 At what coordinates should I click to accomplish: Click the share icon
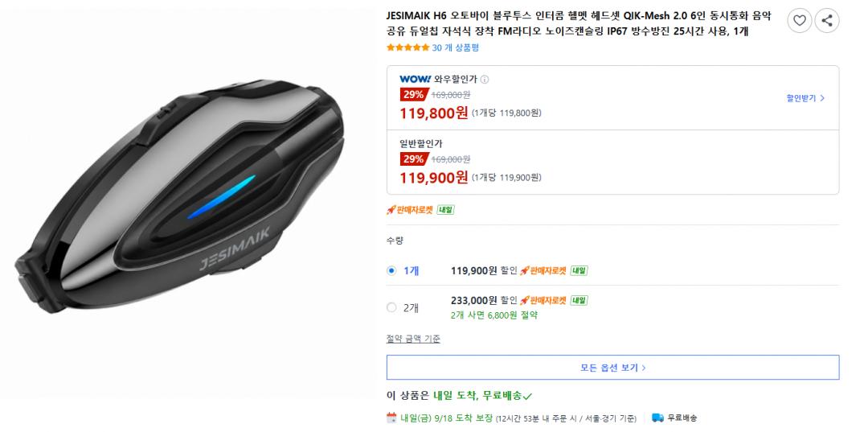coord(826,21)
